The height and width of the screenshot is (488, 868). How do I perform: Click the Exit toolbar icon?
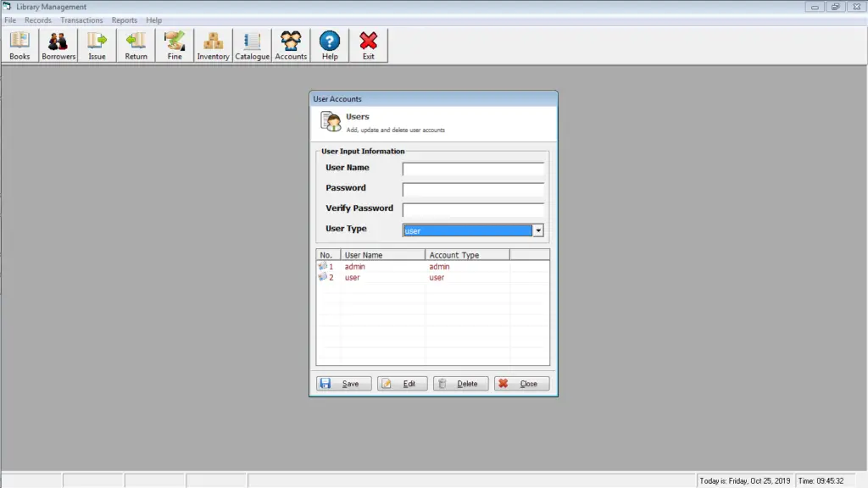click(368, 44)
